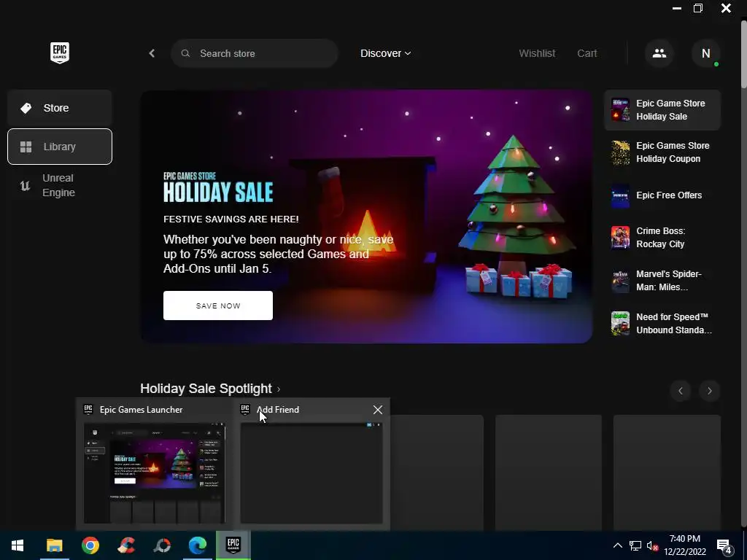747x560 pixels.
Task: Restore down the launcher window
Action: pyautogui.click(x=698, y=8)
